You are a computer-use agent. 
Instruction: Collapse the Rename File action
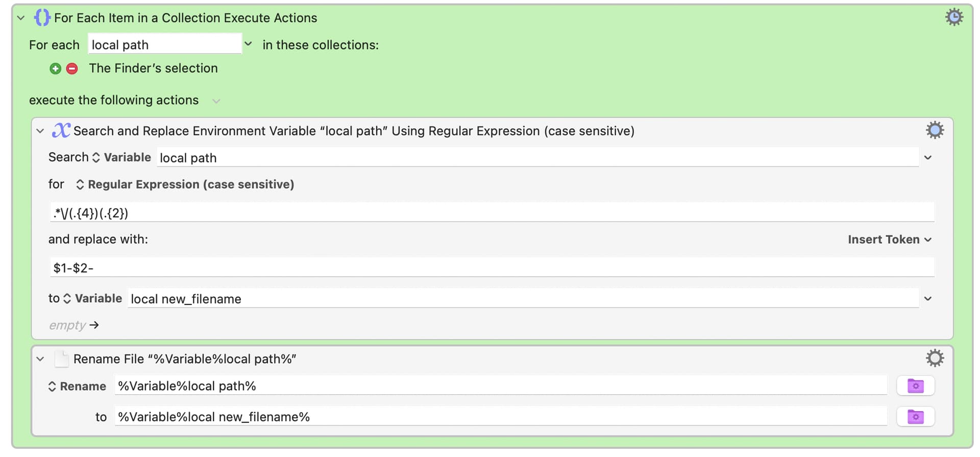pyautogui.click(x=40, y=359)
